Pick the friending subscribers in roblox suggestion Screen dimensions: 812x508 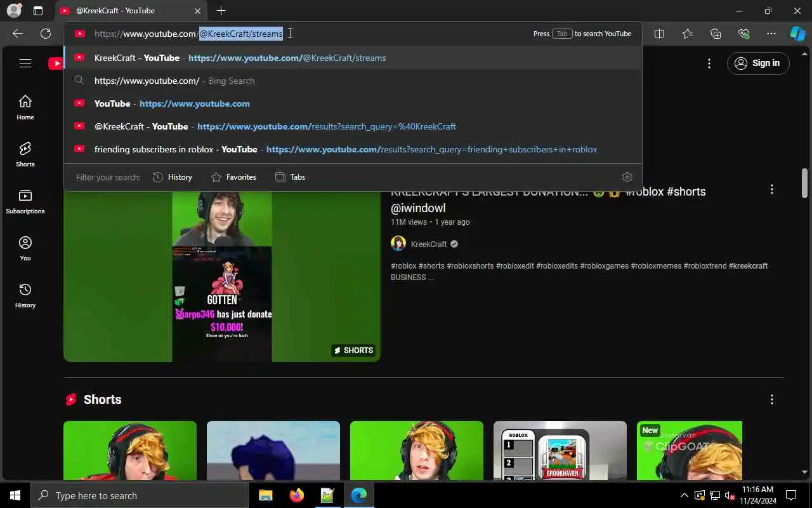pyautogui.click(x=353, y=149)
